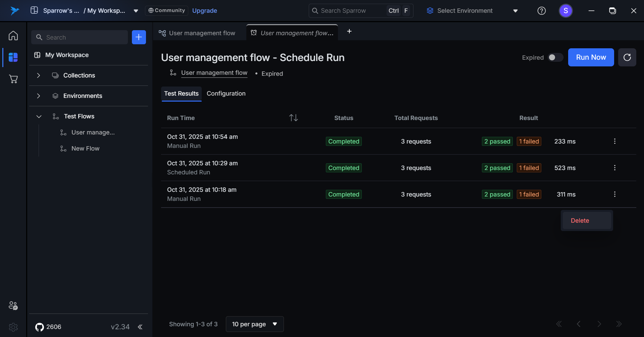The width and height of the screenshot is (644, 337).
Task: Expand the Collections section
Action: [39, 75]
